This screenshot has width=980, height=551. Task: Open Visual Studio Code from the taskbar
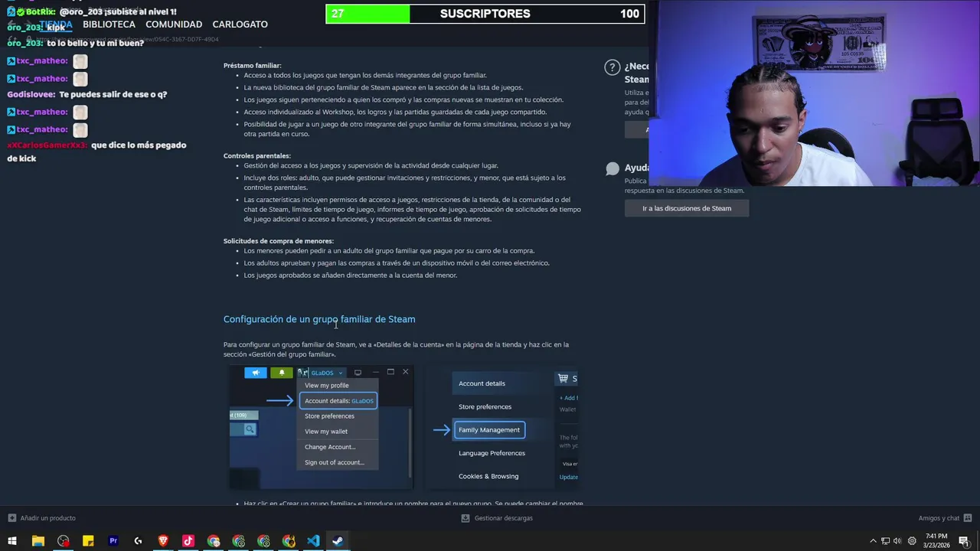[313, 541]
